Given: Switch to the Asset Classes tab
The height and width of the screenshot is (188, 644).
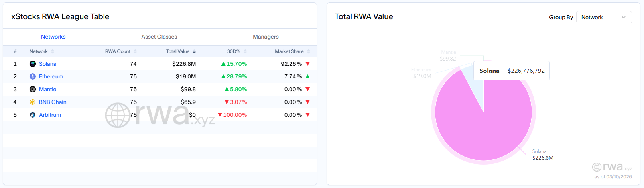Looking at the screenshot, I should (159, 37).
